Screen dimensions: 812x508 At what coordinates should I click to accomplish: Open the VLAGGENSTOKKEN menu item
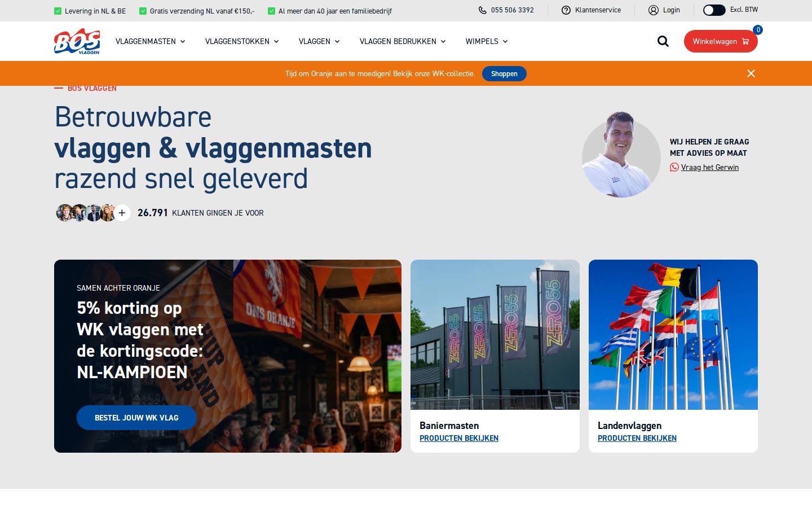237,41
